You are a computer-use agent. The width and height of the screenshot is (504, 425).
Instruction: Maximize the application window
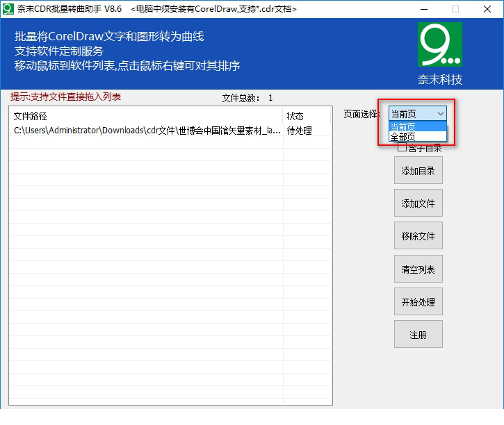tap(455, 9)
